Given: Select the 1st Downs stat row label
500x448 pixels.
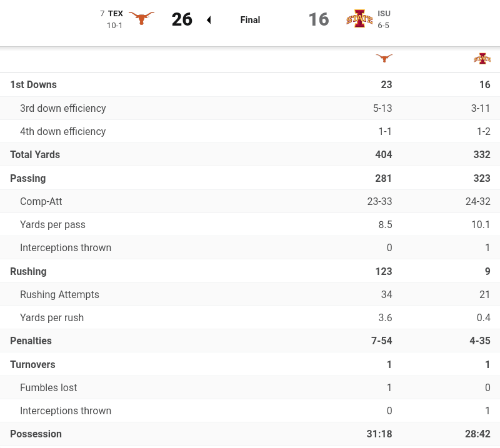Looking at the screenshot, I should point(33,85).
